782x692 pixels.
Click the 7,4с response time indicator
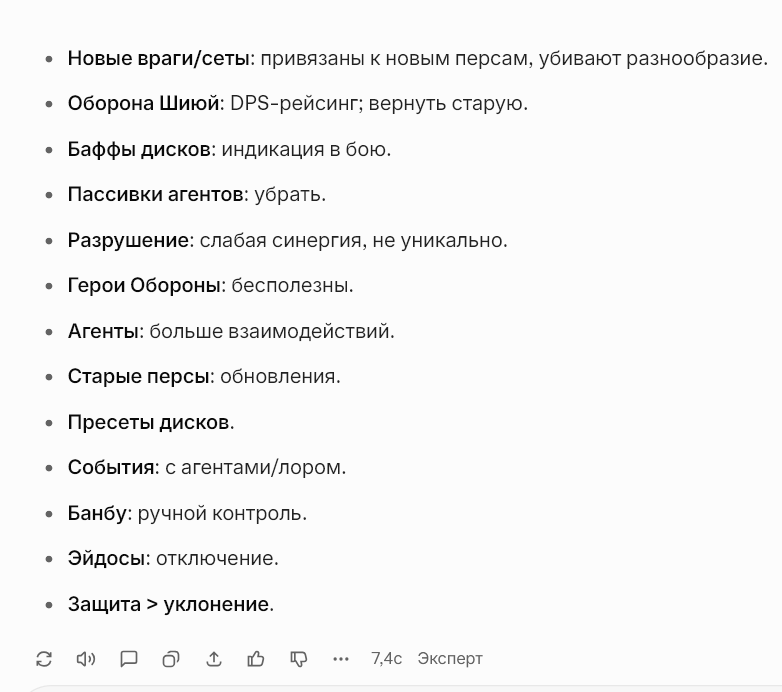(x=386, y=658)
